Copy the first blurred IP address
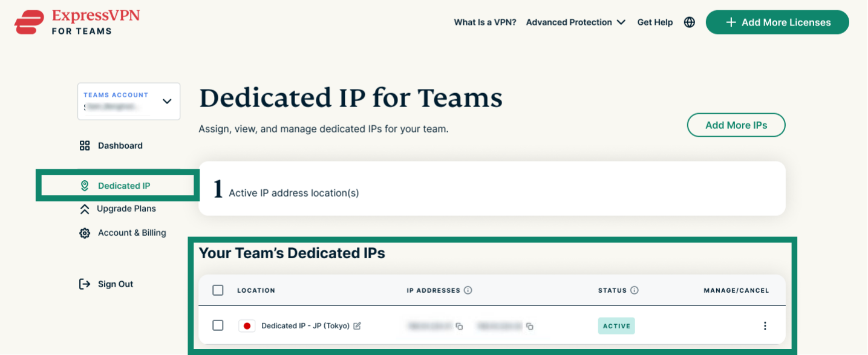 coord(459,327)
